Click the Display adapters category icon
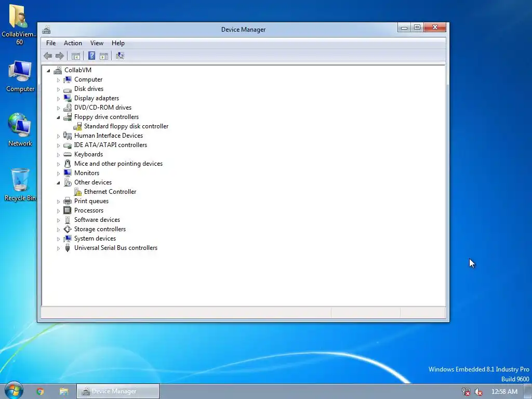 coord(68,98)
